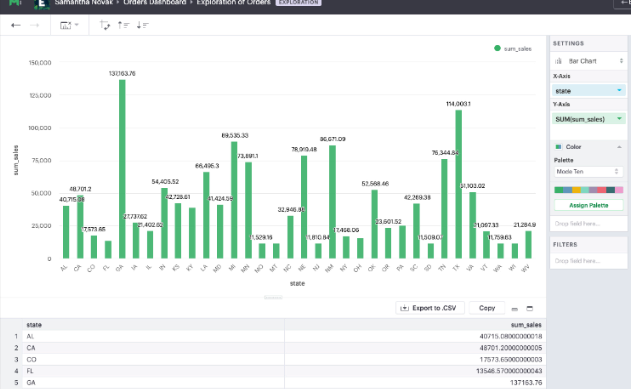Sort ascending using toolbar icon

pyautogui.click(x=123, y=25)
